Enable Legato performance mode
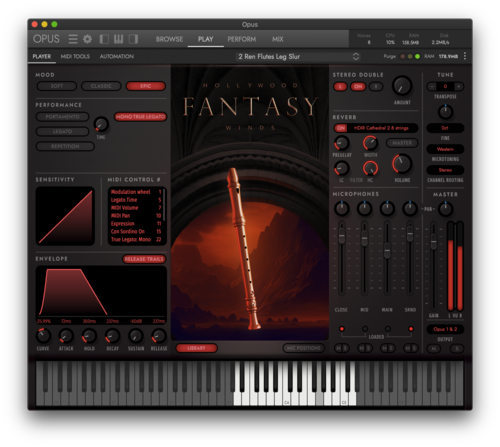Screen dimensions: 500x447 click(x=62, y=131)
